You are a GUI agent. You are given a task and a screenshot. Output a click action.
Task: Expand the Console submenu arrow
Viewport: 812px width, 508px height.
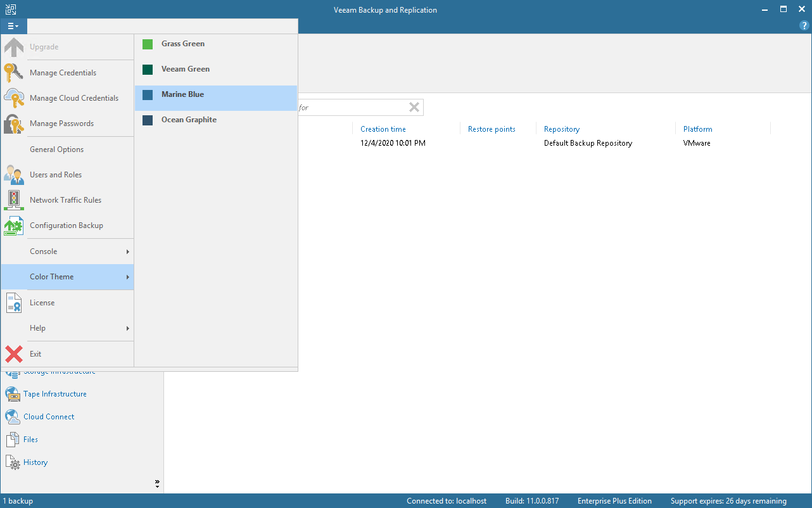[x=127, y=251]
